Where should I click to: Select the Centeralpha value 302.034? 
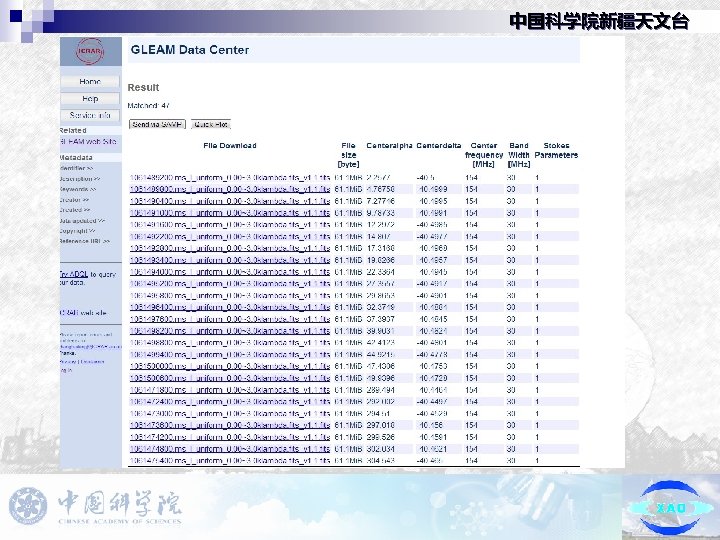pyautogui.click(x=380, y=449)
